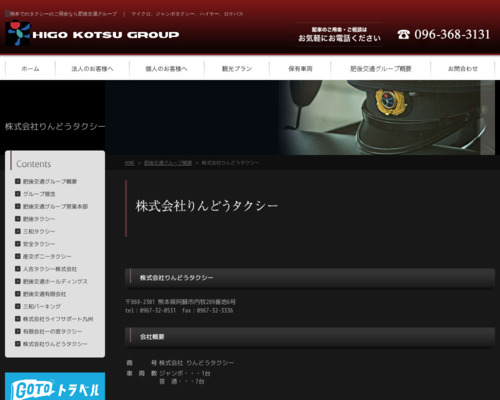This screenshot has height=400, width=500.
Task: Click the 会社概要 section heading
Action: [x=152, y=337]
